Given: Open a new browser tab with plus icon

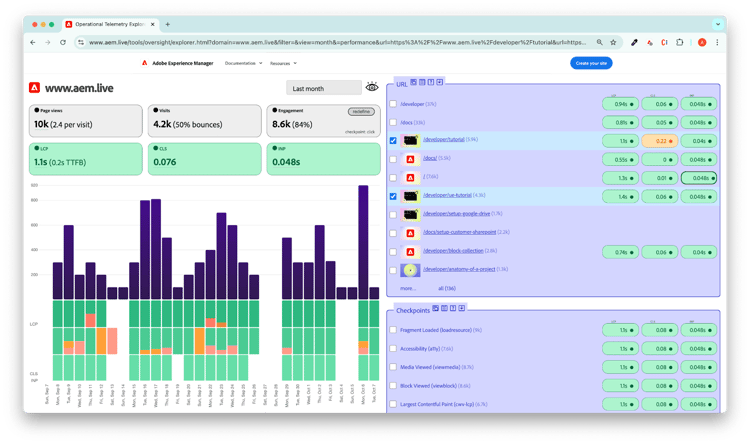Looking at the screenshot, I should tap(167, 23).
